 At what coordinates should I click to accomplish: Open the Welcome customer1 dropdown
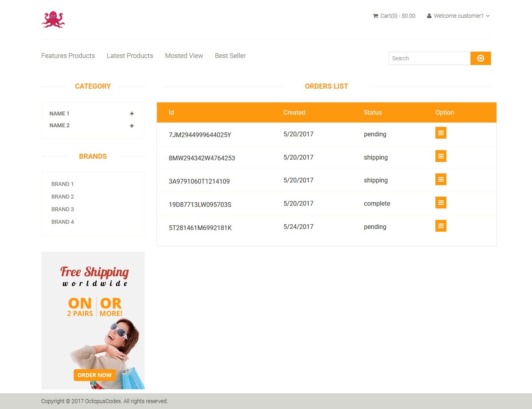pyautogui.click(x=459, y=16)
